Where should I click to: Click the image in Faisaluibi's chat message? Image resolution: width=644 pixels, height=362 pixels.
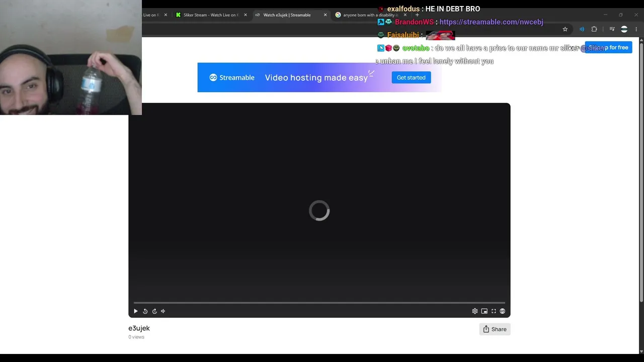(440, 35)
